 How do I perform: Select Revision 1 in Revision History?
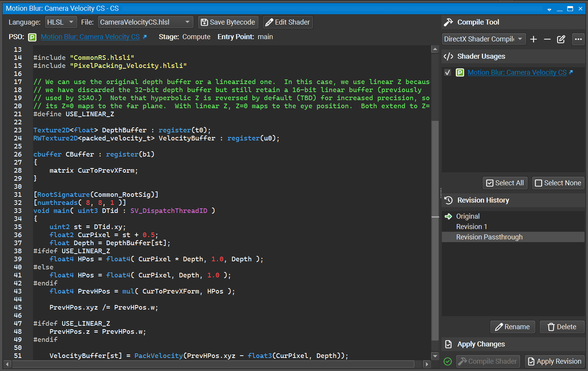click(471, 226)
